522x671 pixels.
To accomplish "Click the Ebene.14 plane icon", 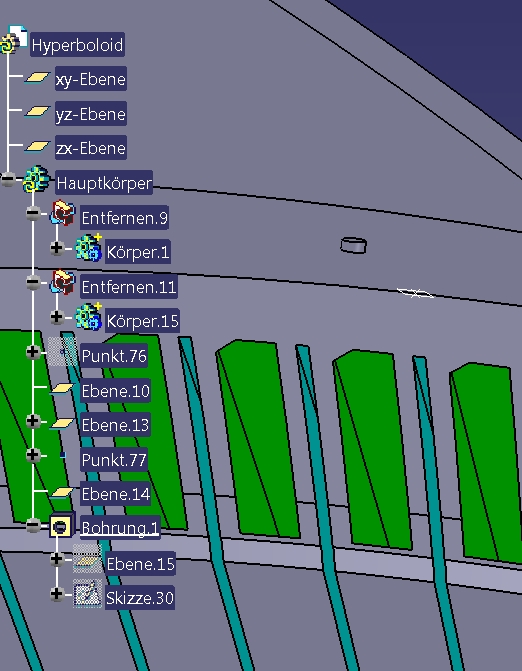I will tap(62, 493).
